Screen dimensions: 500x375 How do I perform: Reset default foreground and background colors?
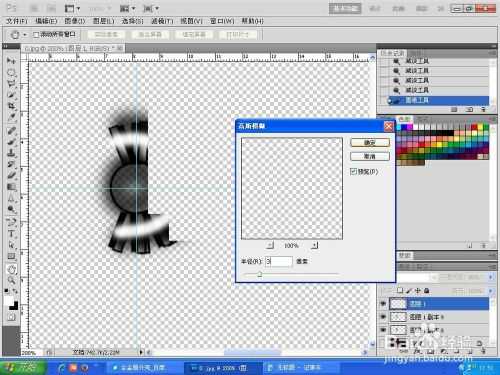(x=6, y=291)
